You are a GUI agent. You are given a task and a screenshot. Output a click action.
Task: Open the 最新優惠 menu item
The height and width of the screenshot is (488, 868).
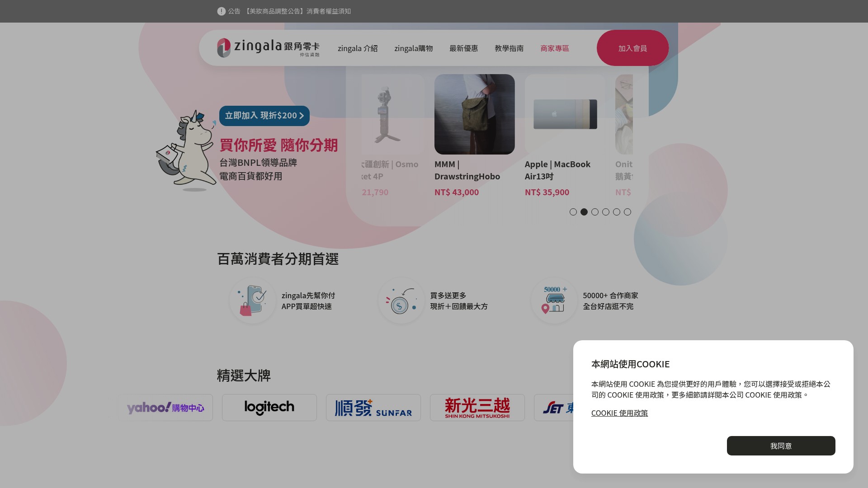(x=464, y=48)
